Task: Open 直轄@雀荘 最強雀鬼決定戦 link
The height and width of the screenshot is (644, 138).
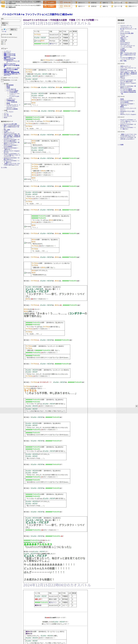Action: [x=11, y=72]
